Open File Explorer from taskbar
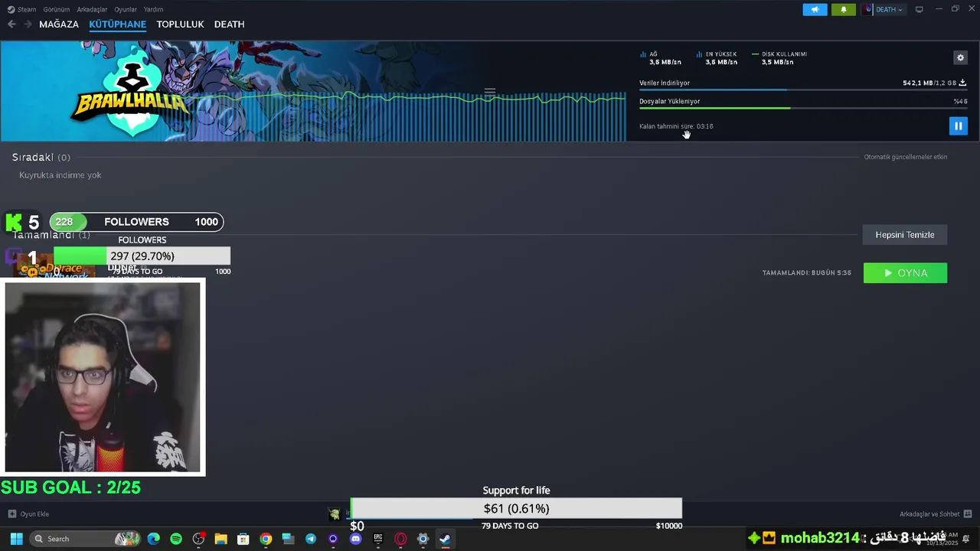 220,539
